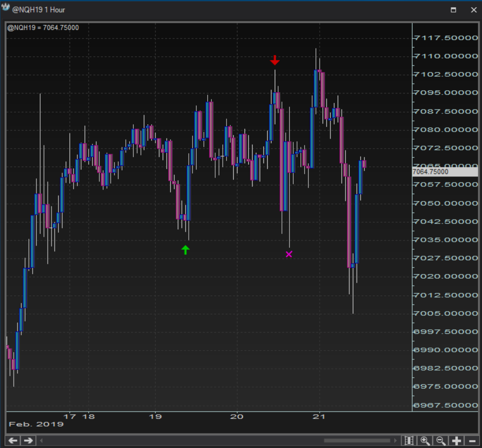The width and height of the screenshot is (482, 448).
Task: Click the date label 21 on time axis
Action: pyautogui.click(x=319, y=417)
